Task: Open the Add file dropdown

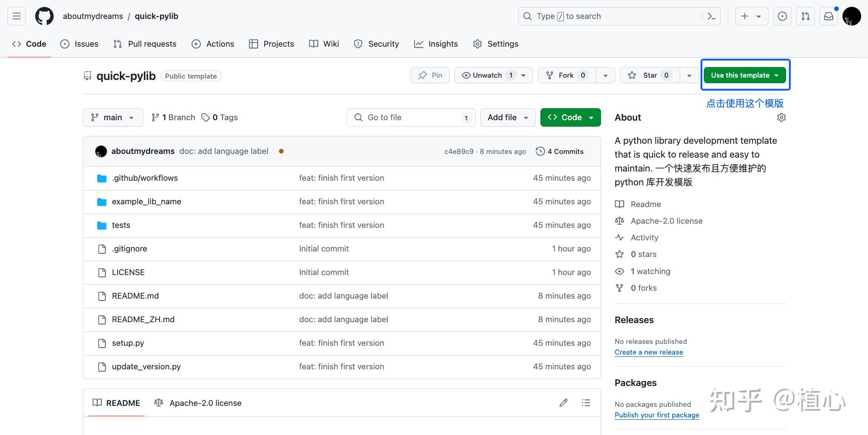Action: [x=508, y=117]
